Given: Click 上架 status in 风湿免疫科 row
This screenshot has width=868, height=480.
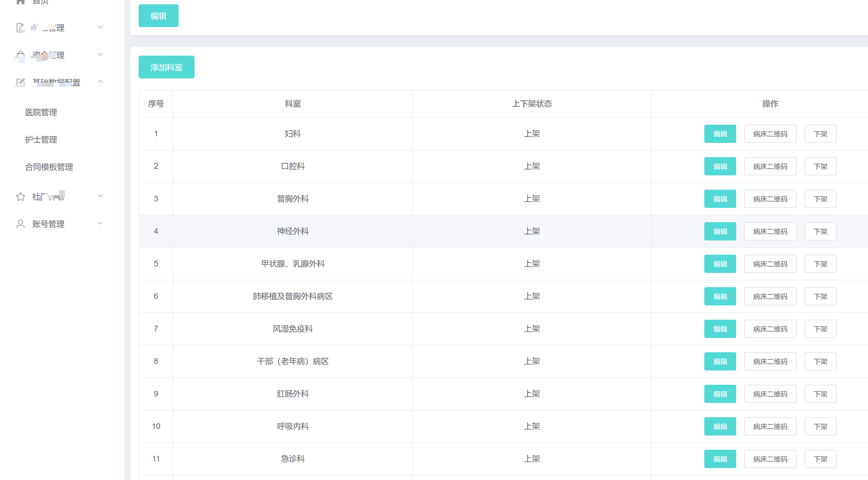Looking at the screenshot, I should click(532, 329).
